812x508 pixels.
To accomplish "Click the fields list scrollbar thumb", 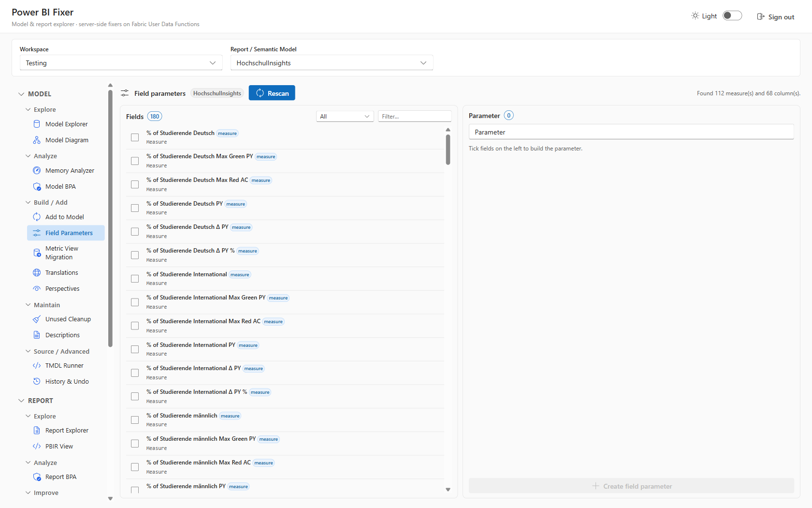I will [448, 149].
